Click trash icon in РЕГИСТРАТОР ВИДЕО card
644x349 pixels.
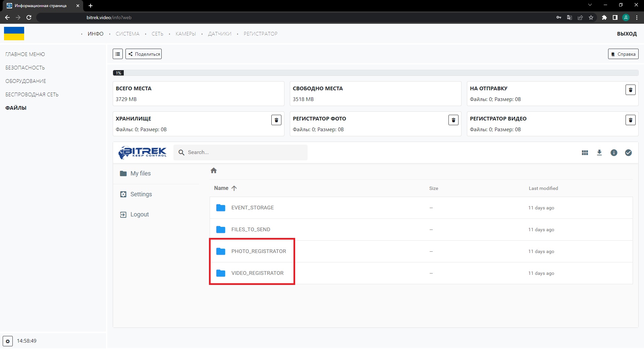(630, 120)
